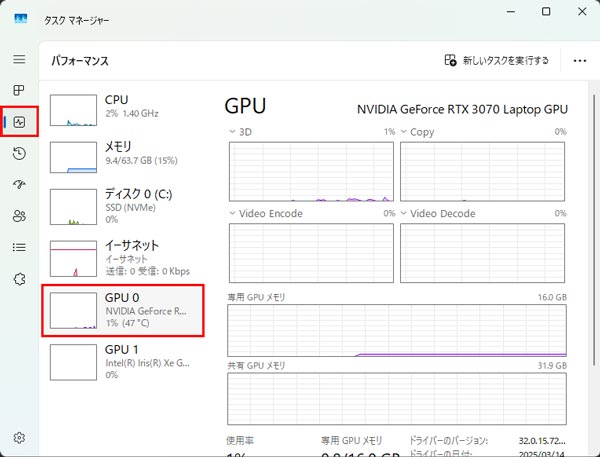Open the hamburger navigation menu
Screen dimensions: 600x457
19,60
